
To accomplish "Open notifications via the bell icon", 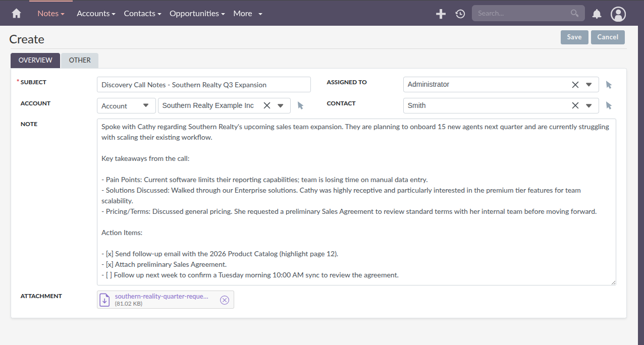I will 597,14.
